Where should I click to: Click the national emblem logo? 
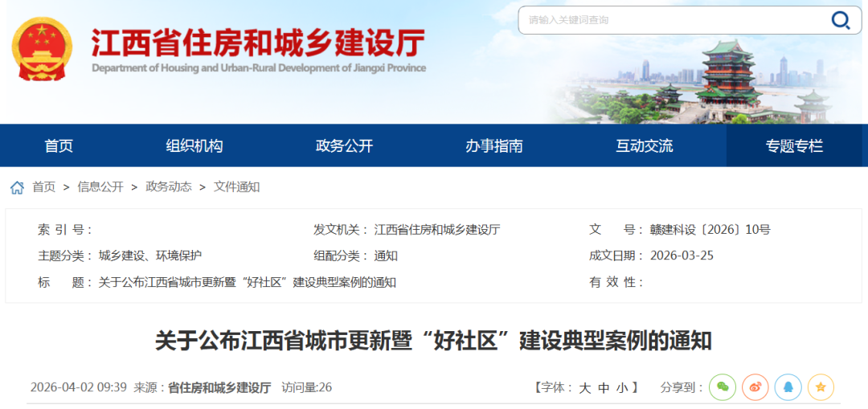point(42,49)
